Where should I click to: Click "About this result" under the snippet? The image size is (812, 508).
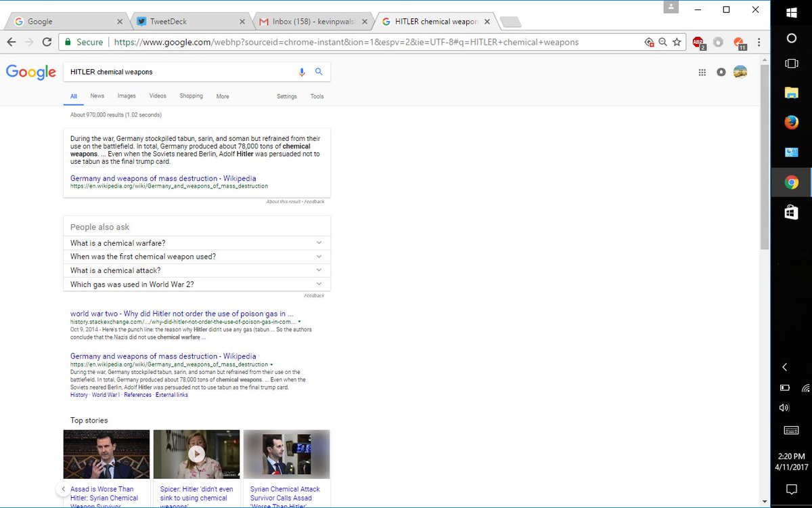click(x=284, y=202)
